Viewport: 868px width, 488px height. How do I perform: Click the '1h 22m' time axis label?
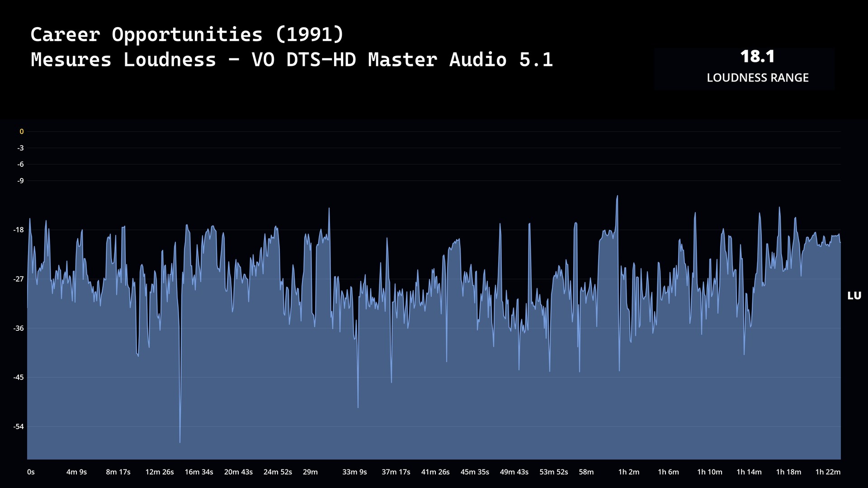coord(828,472)
